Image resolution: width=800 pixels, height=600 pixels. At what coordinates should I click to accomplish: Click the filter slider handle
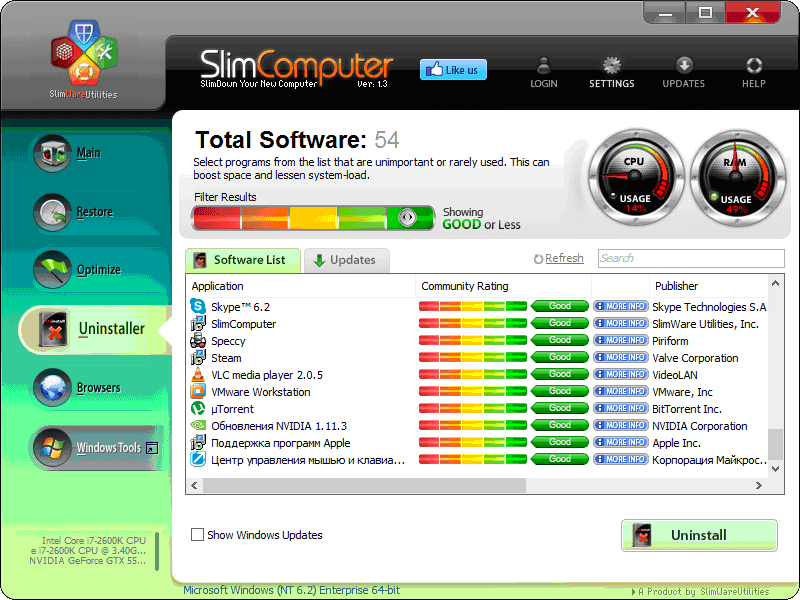coord(407,217)
